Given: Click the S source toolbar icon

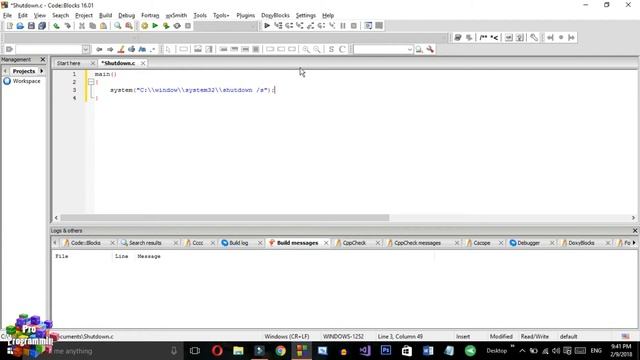Looking at the screenshot, I should (331, 49).
